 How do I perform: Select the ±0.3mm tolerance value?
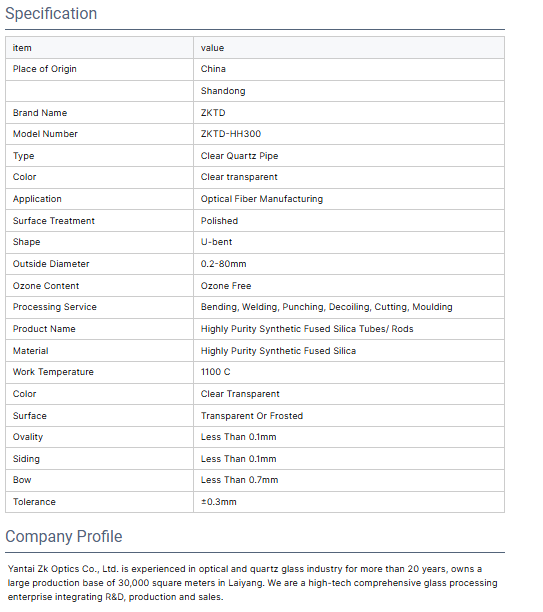[219, 502]
